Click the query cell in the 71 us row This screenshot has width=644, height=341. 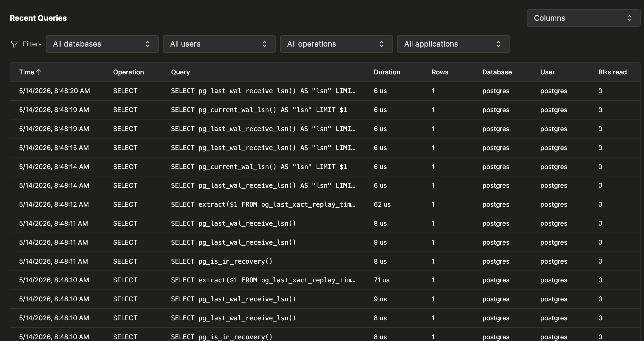pos(263,280)
